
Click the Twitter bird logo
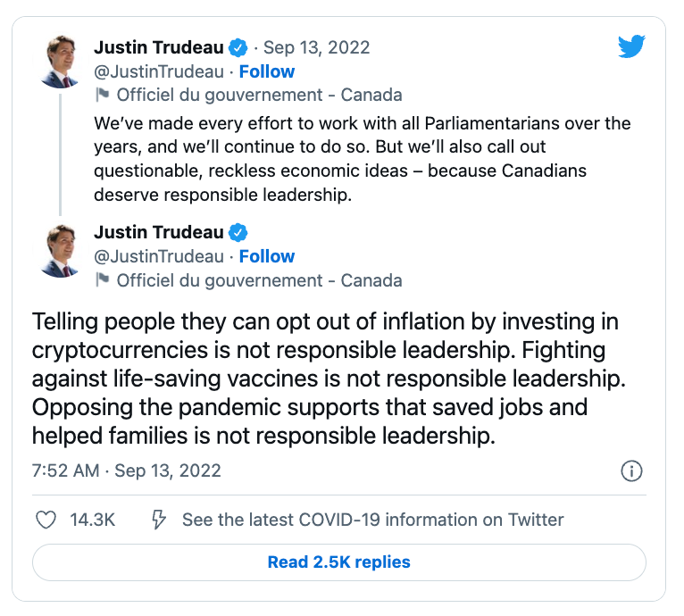[x=631, y=46]
